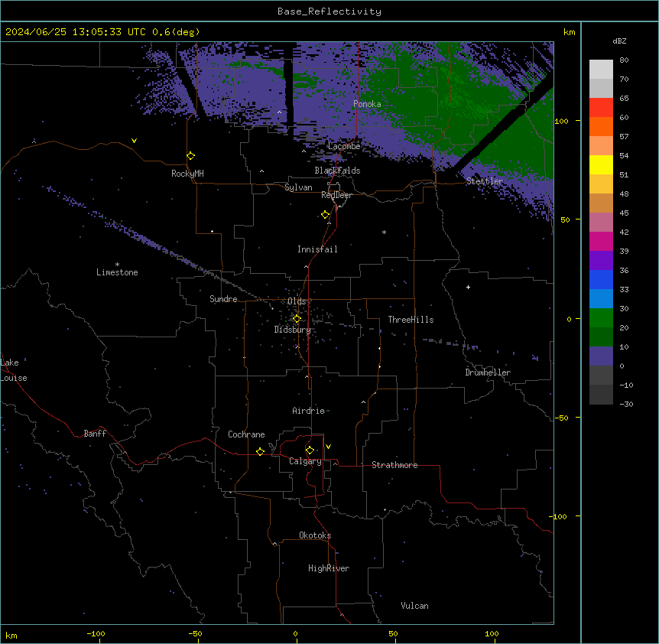Screen dimensions: 659x644
Task: Click the Drumheller city label
Action: (x=488, y=372)
